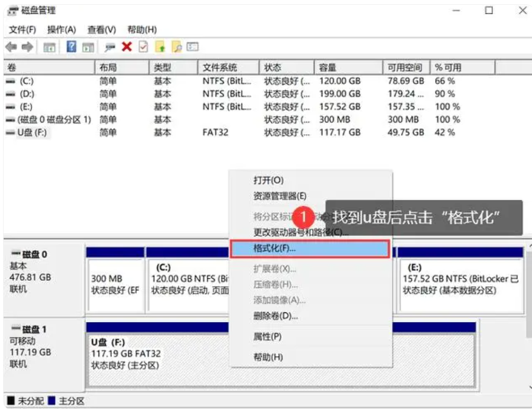Open the 查看(V) menu

(101, 30)
